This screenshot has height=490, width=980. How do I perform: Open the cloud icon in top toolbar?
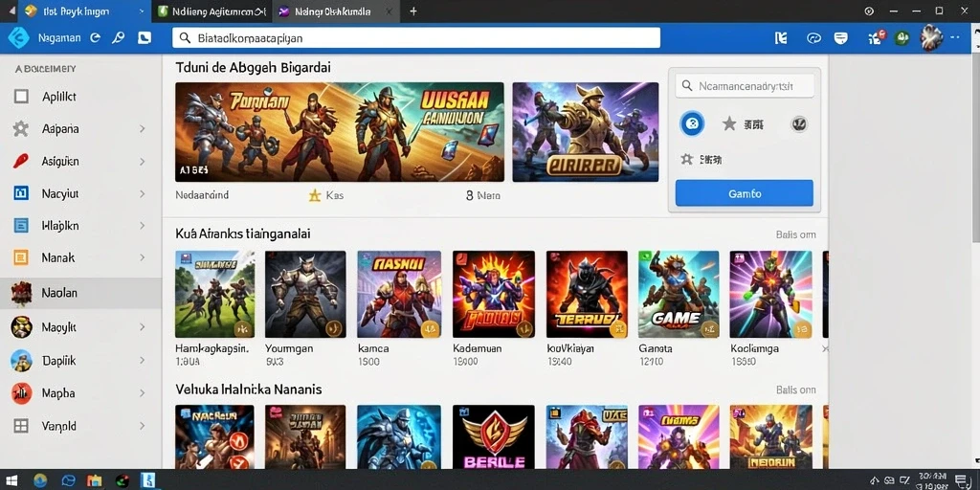813,38
